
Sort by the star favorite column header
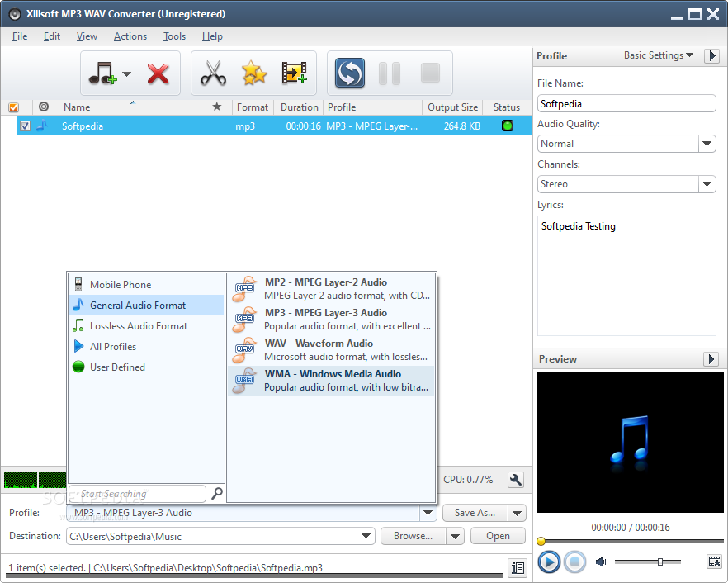(x=216, y=107)
